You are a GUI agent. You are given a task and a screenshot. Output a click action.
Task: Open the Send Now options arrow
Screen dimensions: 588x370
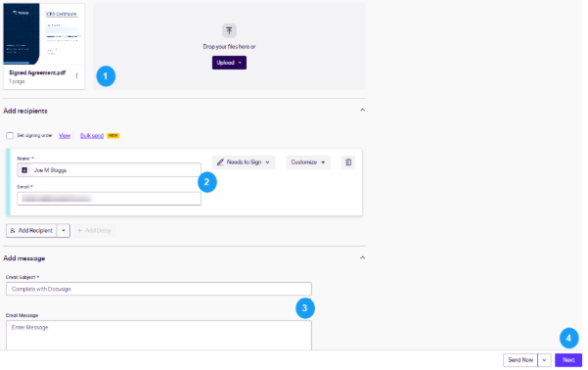click(x=544, y=360)
